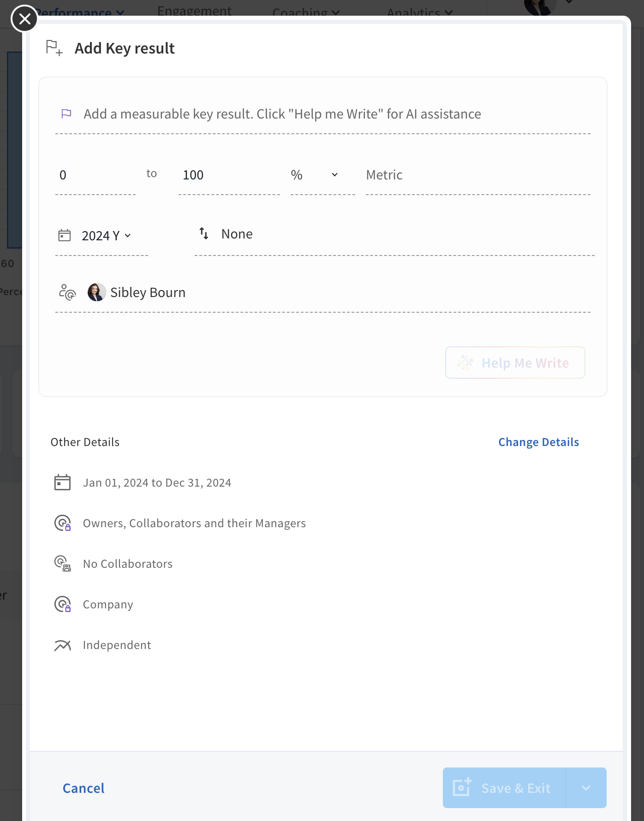
Task: Open the % unit dropdown
Action: [322, 175]
